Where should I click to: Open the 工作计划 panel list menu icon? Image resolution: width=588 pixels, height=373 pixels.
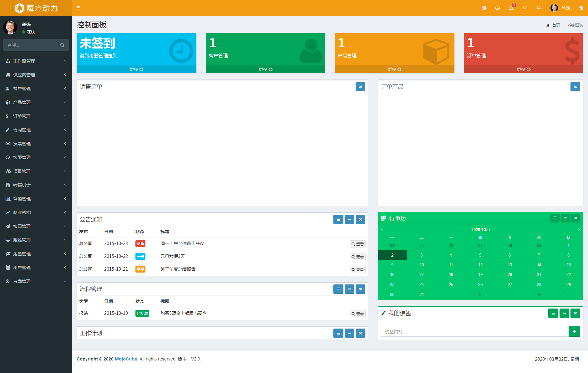[x=338, y=333]
